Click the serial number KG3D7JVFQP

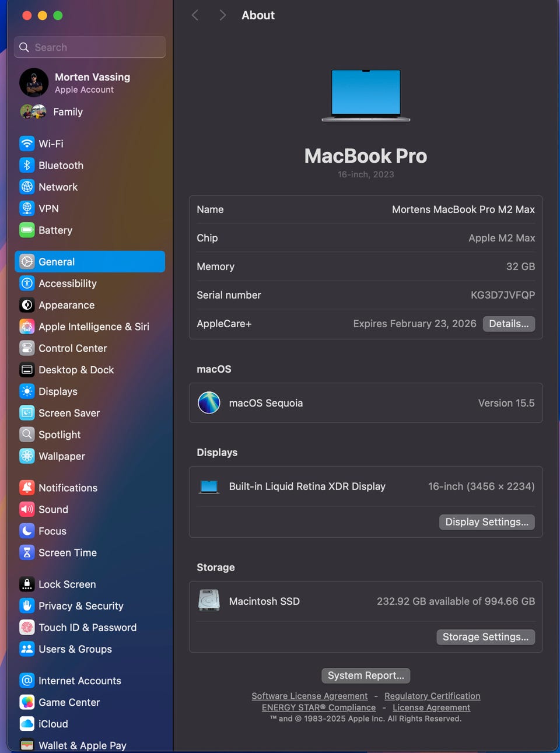503,295
